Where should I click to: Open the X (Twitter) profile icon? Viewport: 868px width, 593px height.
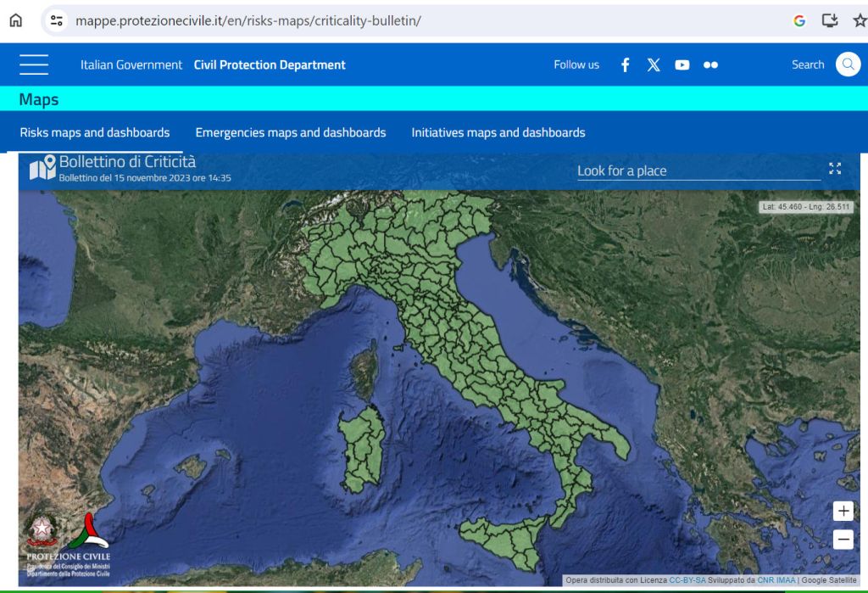(654, 65)
